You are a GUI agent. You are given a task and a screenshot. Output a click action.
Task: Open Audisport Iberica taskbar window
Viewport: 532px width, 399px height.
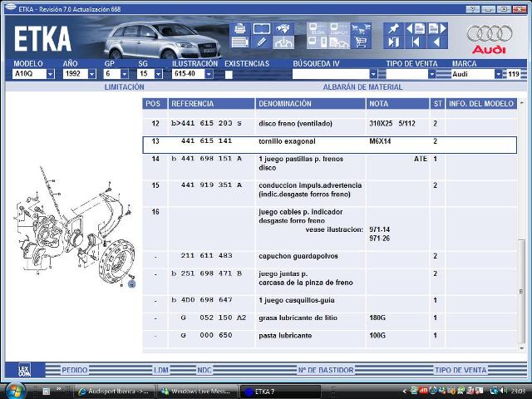pos(115,392)
